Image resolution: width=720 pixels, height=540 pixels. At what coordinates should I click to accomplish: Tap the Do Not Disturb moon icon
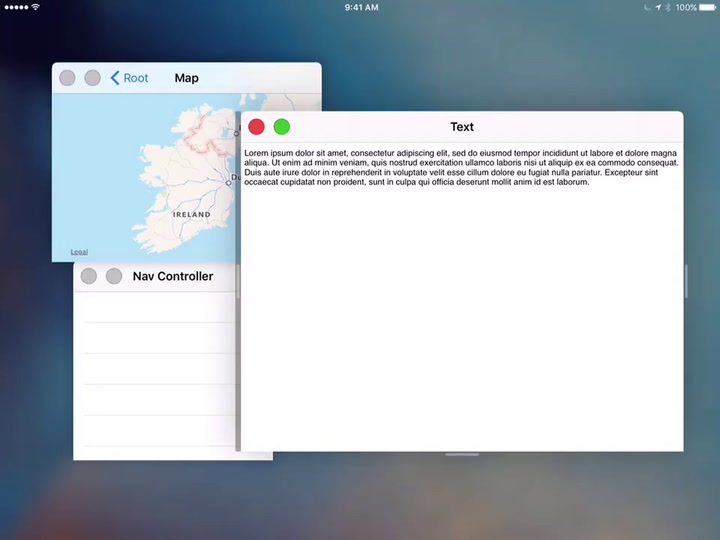click(x=647, y=7)
